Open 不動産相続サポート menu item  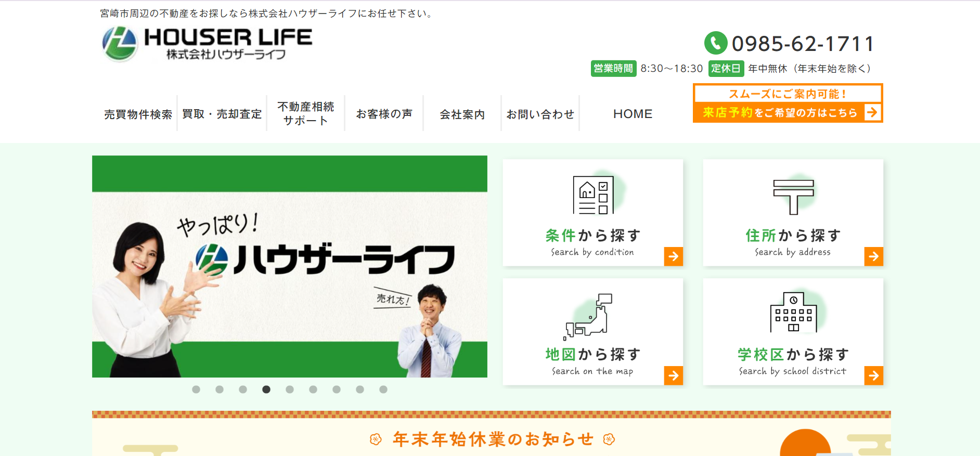pos(306,113)
